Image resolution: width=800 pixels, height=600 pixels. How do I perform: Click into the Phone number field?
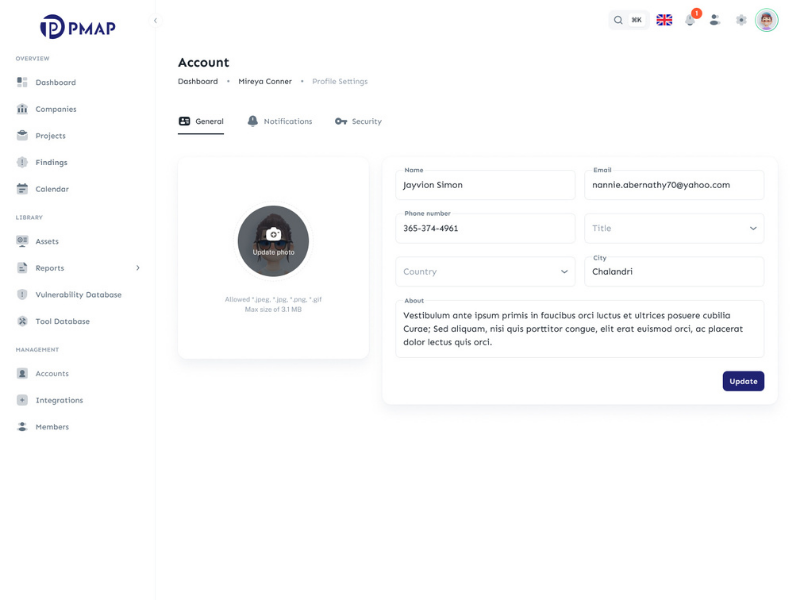tap(485, 228)
